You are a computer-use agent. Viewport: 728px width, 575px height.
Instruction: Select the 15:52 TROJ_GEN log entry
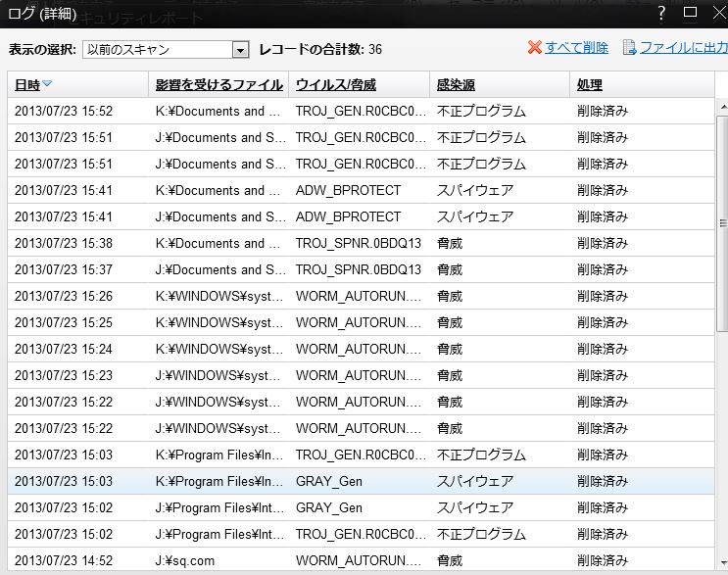coord(361,112)
